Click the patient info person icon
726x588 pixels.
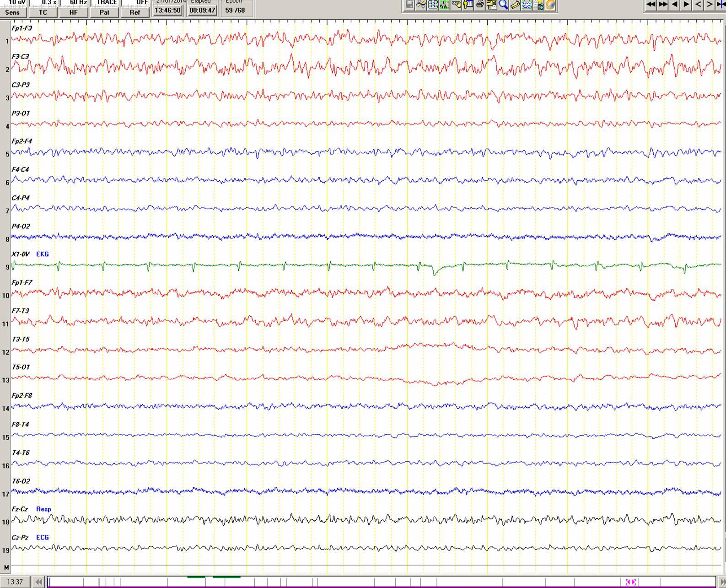(x=468, y=5)
